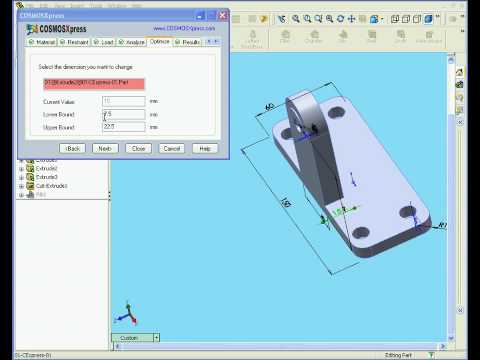Select the Zoom In/Out tool
This screenshot has width=480, height=360.
[x=318, y=19]
